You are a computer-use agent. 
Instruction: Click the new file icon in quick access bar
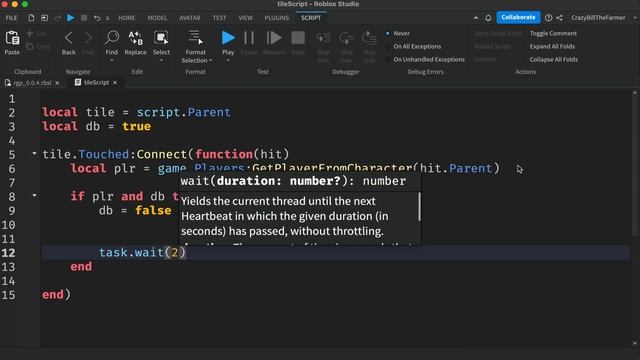pyautogui.click(x=31, y=18)
